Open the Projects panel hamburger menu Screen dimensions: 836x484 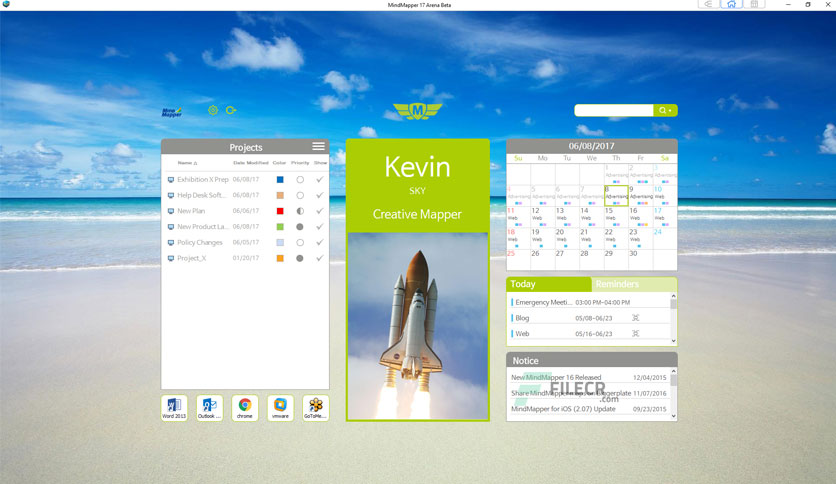pos(318,147)
